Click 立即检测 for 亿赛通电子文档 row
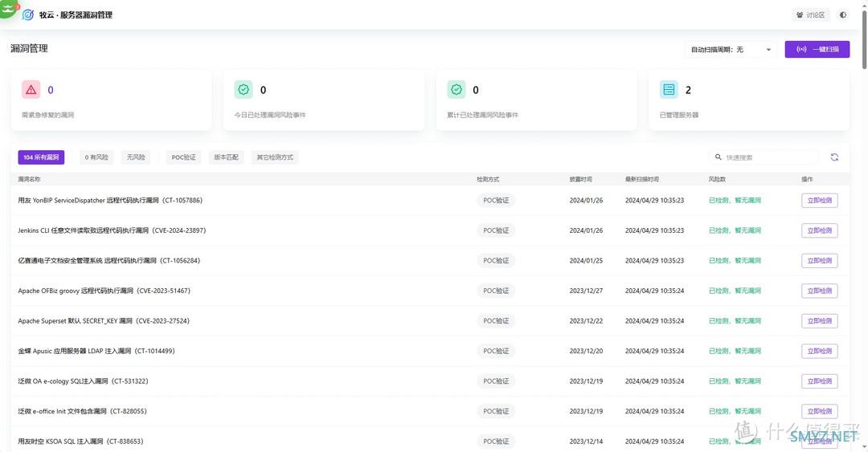The width and height of the screenshot is (868, 452). 819,261
